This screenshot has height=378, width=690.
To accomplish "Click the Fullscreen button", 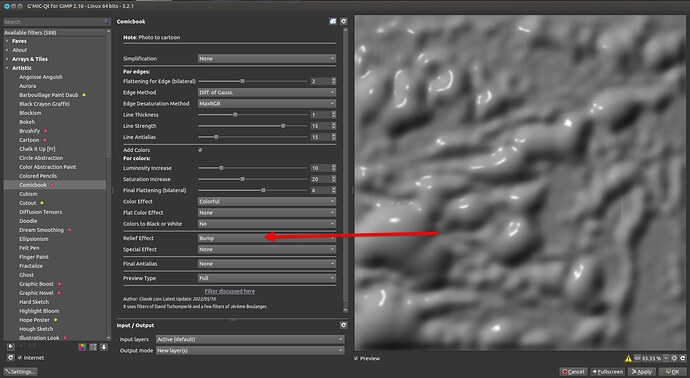I will tap(608, 372).
